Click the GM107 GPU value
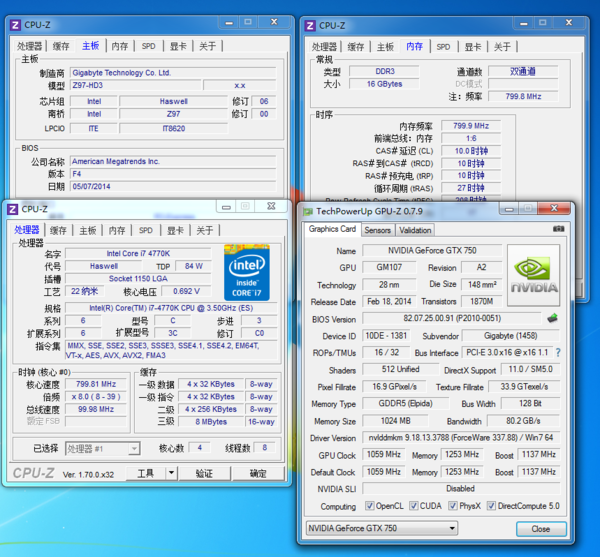The height and width of the screenshot is (557, 600). (x=389, y=267)
